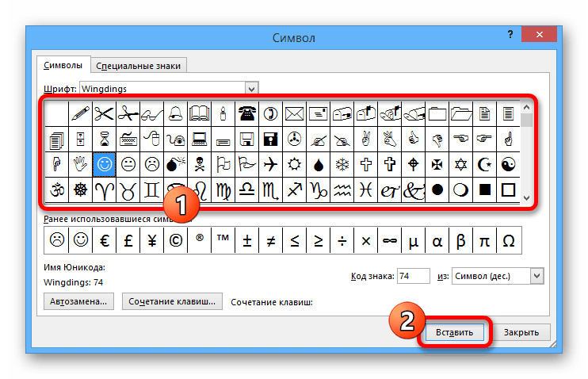Screen dimensions: 588x379
Task: Open help via the question mark button
Action: tap(510, 35)
